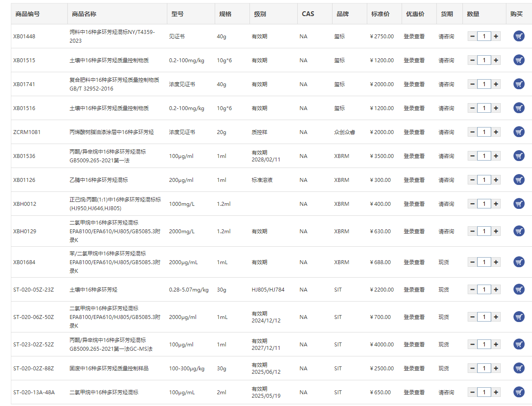Open product 乙腈中16种多环芳烃混标

pyautogui.click(x=99, y=180)
